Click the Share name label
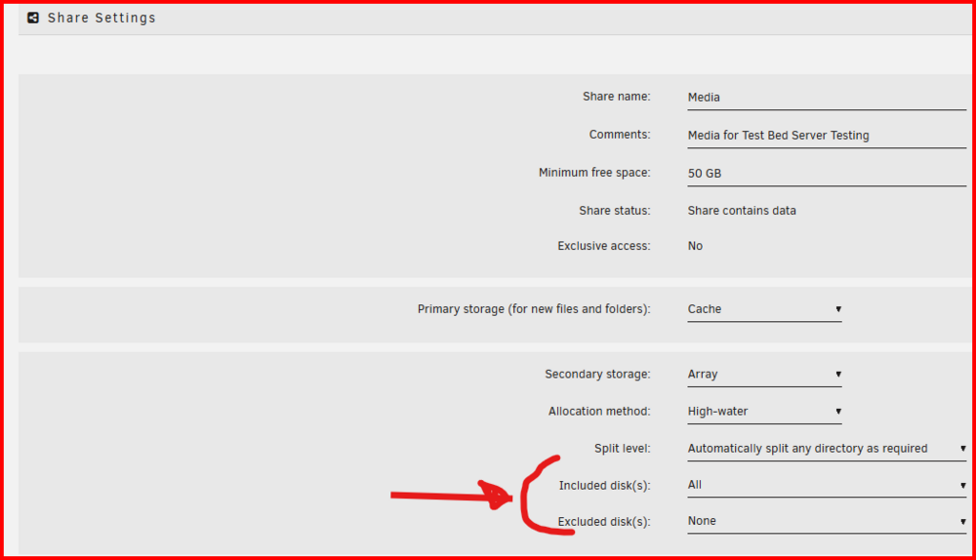The width and height of the screenshot is (976, 560). pos(616,97)
